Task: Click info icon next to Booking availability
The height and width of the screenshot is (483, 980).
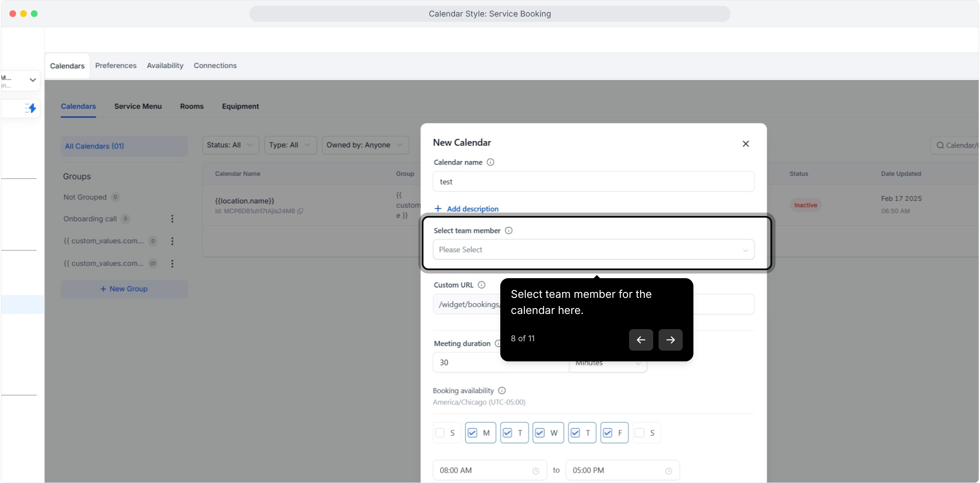Action: pyautogui.click(x=502, y=390)
